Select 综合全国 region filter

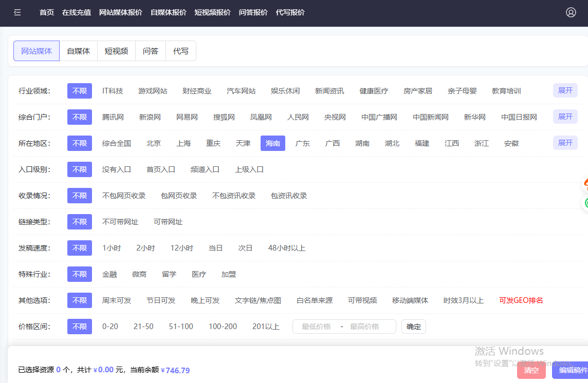point(117,143)
